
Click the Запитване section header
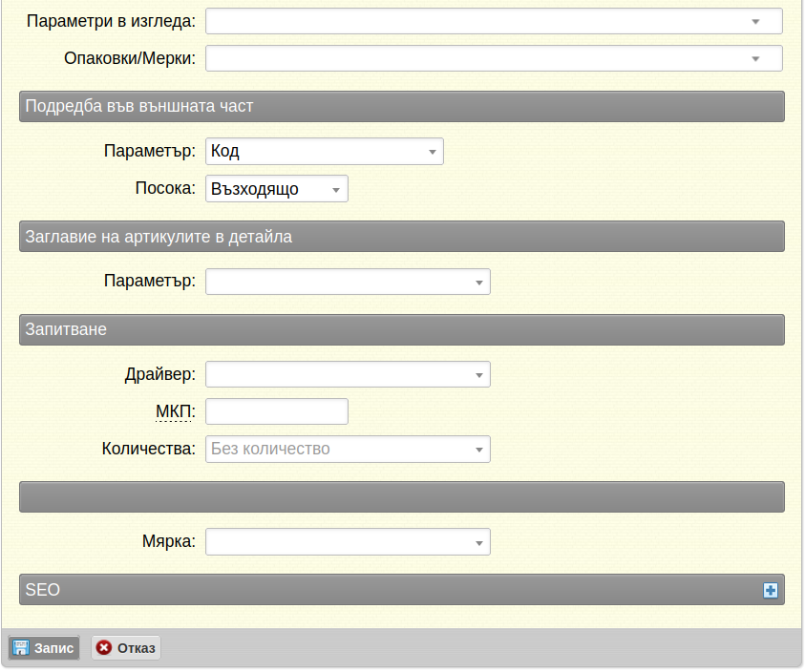click(x=402, y=329)
